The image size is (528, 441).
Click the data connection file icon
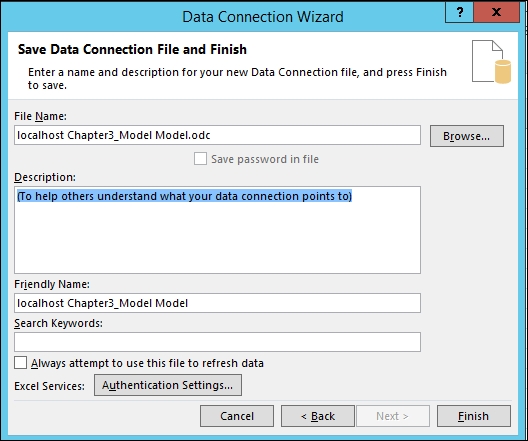coord(491,62)
